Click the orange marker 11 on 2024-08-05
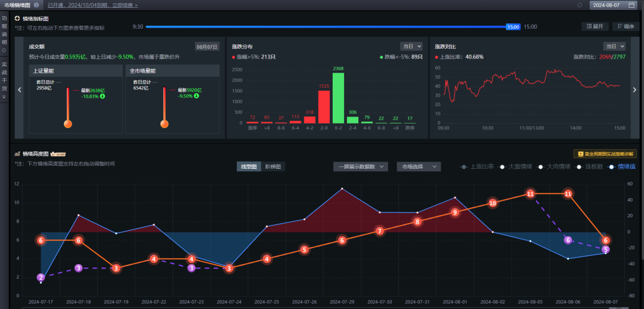The image size is (644, 309). point(530,193)
